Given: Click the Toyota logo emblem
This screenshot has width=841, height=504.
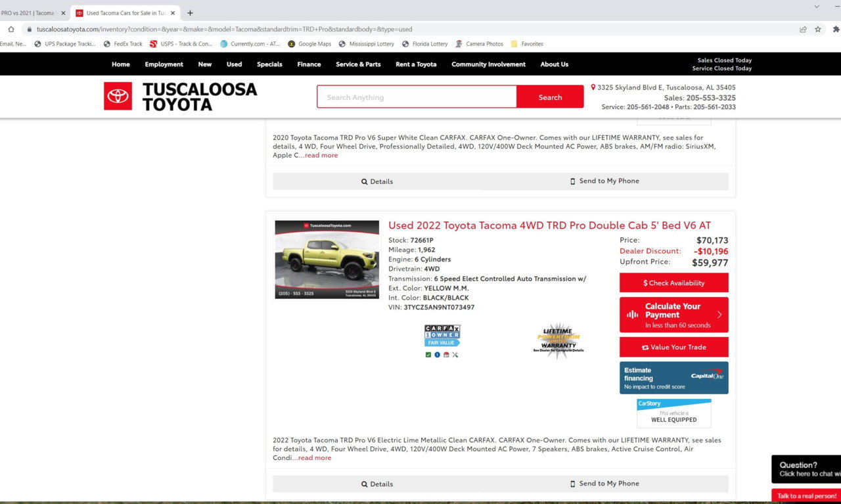Looking at the screenshot, I should pyautogui.click(x=118, y=96).
